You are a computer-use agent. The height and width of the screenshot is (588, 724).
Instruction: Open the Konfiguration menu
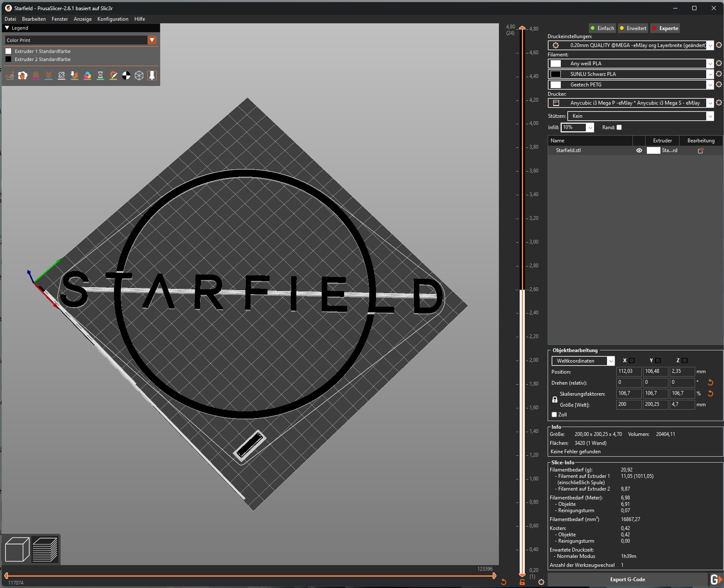tap(113, 19)
